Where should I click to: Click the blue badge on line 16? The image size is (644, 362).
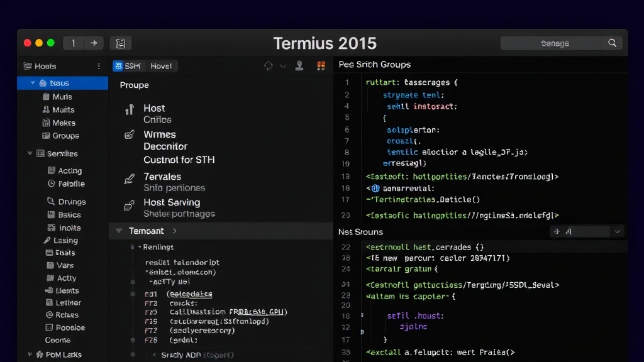[375, 189]
